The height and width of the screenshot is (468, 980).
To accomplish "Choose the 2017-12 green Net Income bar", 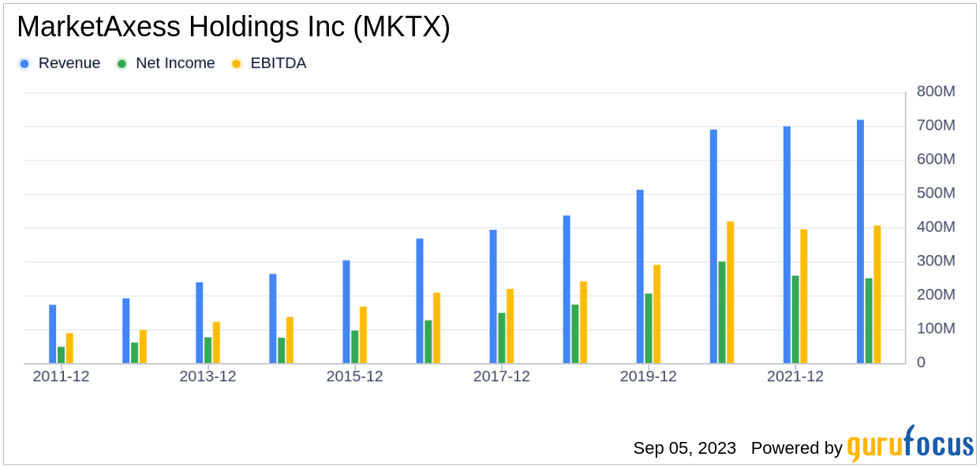I will (x=502, y=339).
